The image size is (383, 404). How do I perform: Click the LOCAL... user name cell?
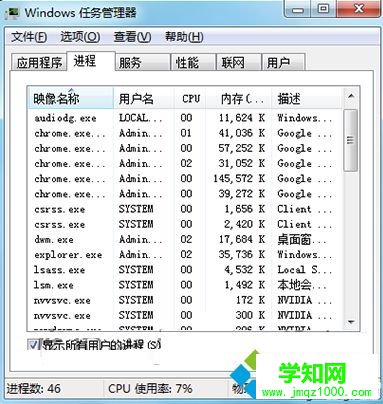point(140,118)
